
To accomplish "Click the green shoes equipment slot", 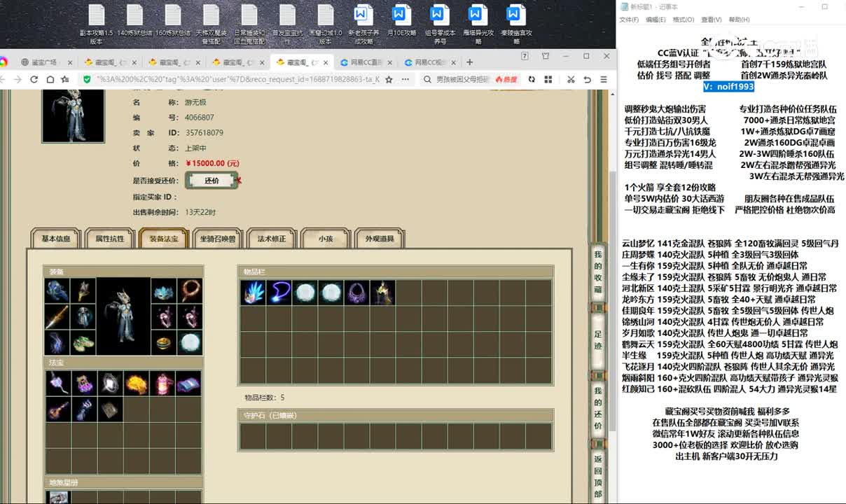I will click(x=83, y=343).
